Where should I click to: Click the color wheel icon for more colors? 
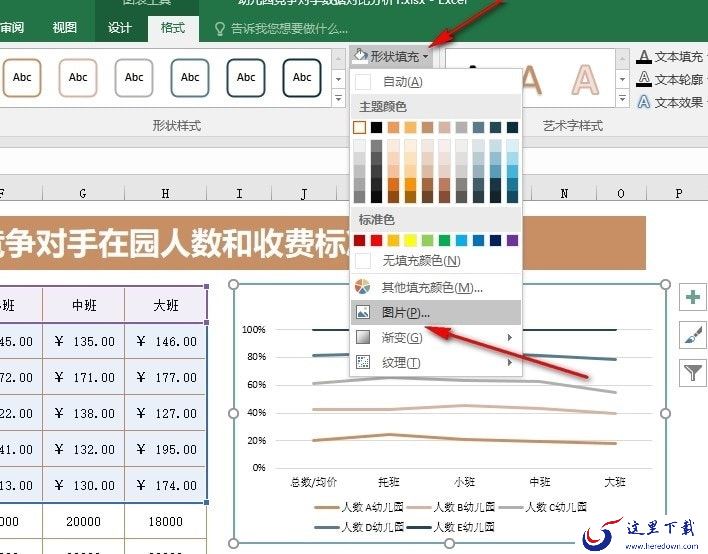[x=363, y=287]
